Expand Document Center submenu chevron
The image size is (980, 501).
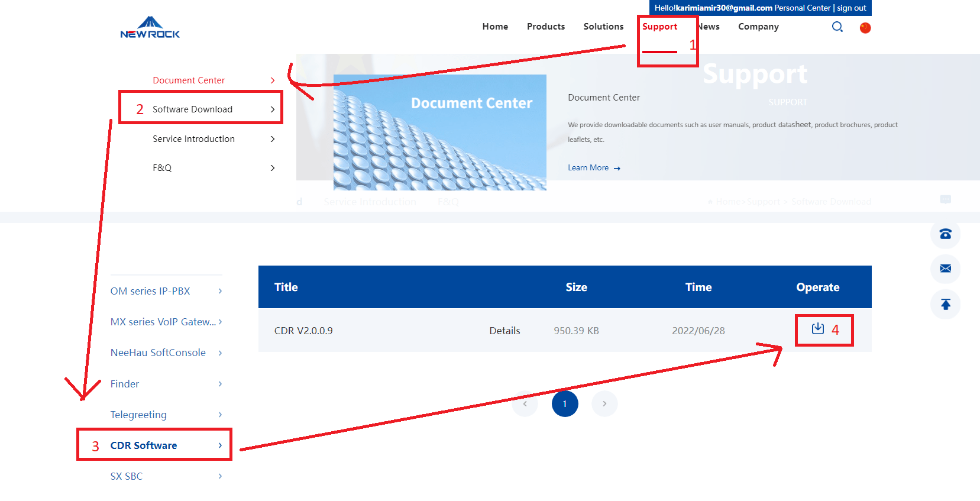[x=273, y=80]
